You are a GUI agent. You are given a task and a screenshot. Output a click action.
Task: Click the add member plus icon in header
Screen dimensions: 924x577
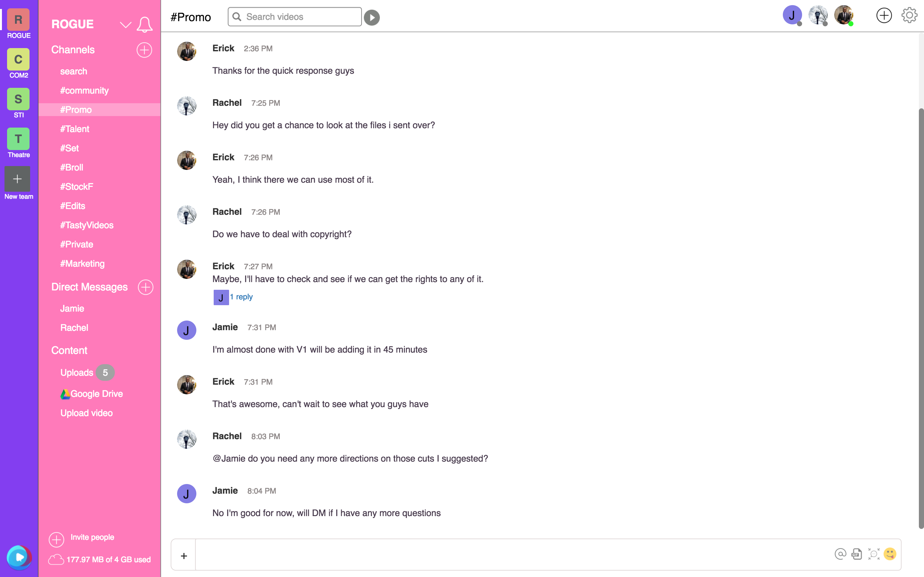(884, 16)
